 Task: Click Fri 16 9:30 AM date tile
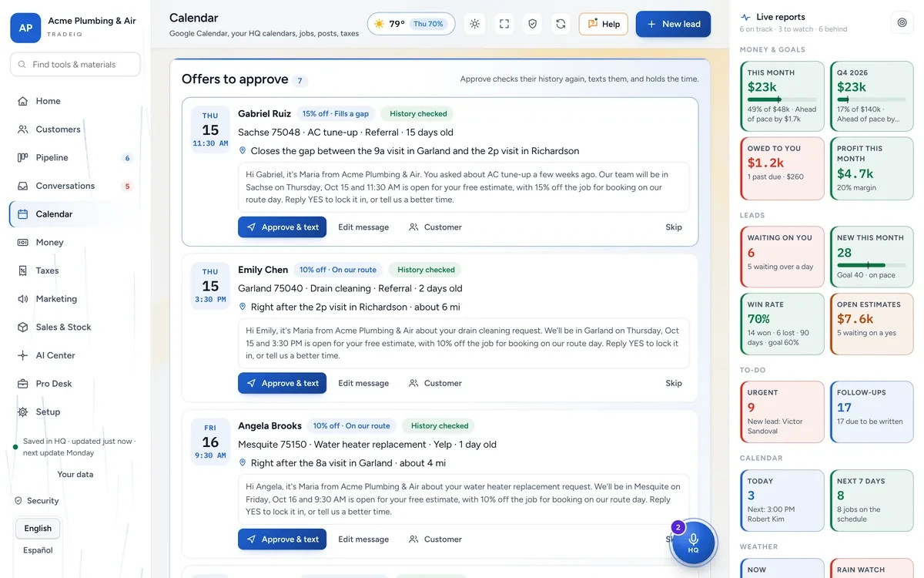coord(210,442)
